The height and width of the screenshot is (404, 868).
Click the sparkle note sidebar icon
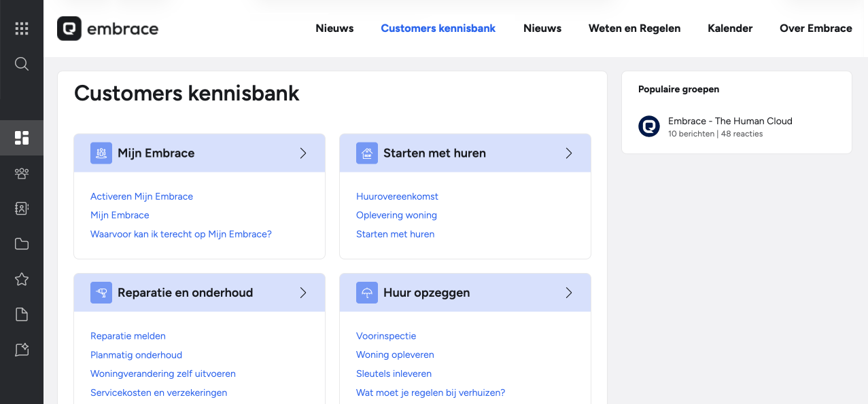[22, 350]
